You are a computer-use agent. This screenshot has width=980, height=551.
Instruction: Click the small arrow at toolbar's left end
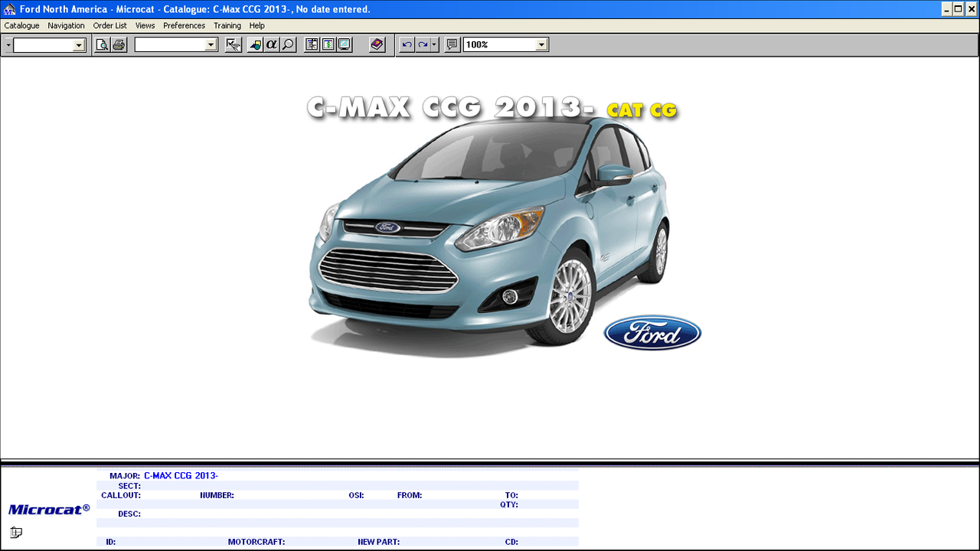pos(8,45)
